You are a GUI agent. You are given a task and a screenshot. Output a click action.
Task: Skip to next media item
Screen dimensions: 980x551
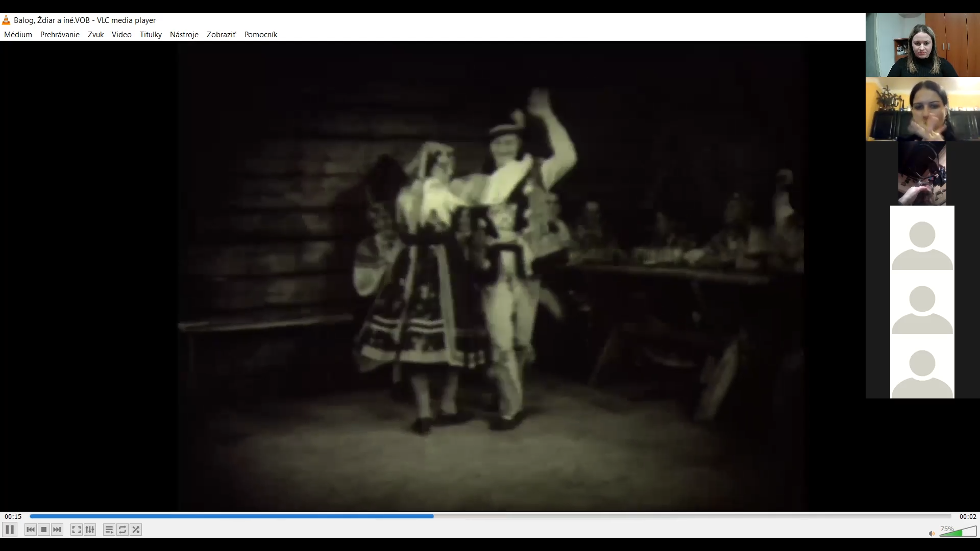pos(57,530)
